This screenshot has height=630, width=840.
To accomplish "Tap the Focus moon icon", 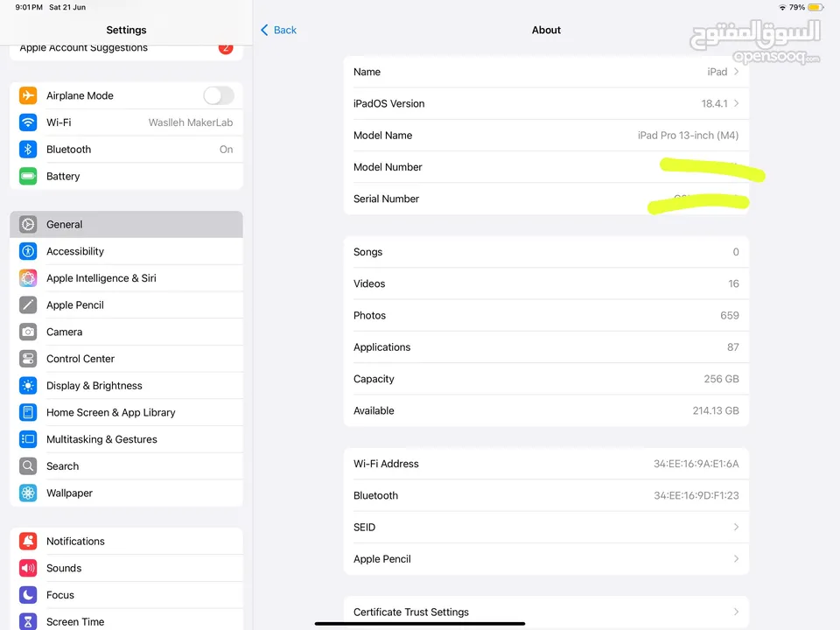I will (28, 595).
